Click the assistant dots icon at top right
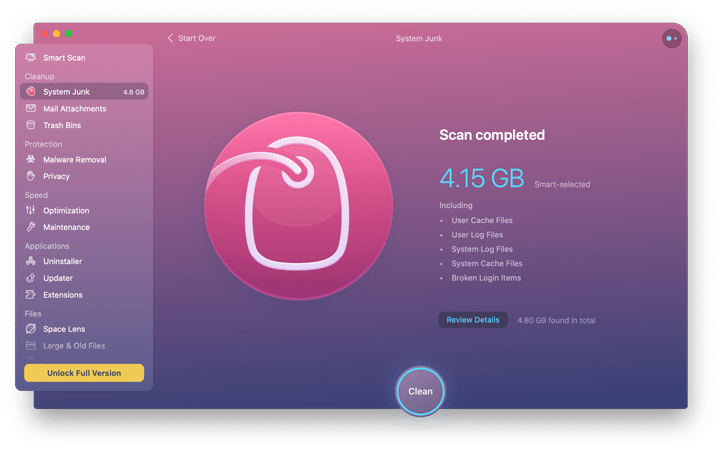721x453 pixels. [x=671, y=39]
